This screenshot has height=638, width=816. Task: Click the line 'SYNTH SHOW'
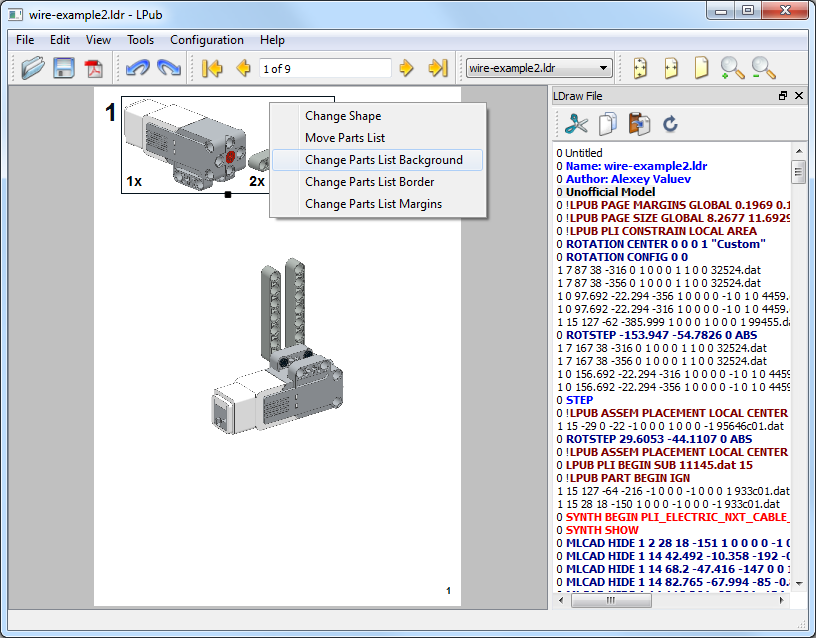(x=597, y=530)
